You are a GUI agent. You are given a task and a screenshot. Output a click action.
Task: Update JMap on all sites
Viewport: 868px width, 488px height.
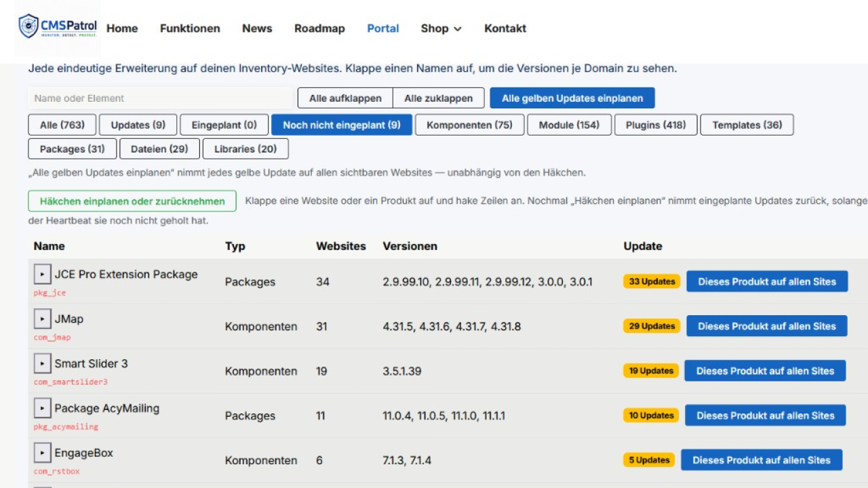(x=767, y=326)
